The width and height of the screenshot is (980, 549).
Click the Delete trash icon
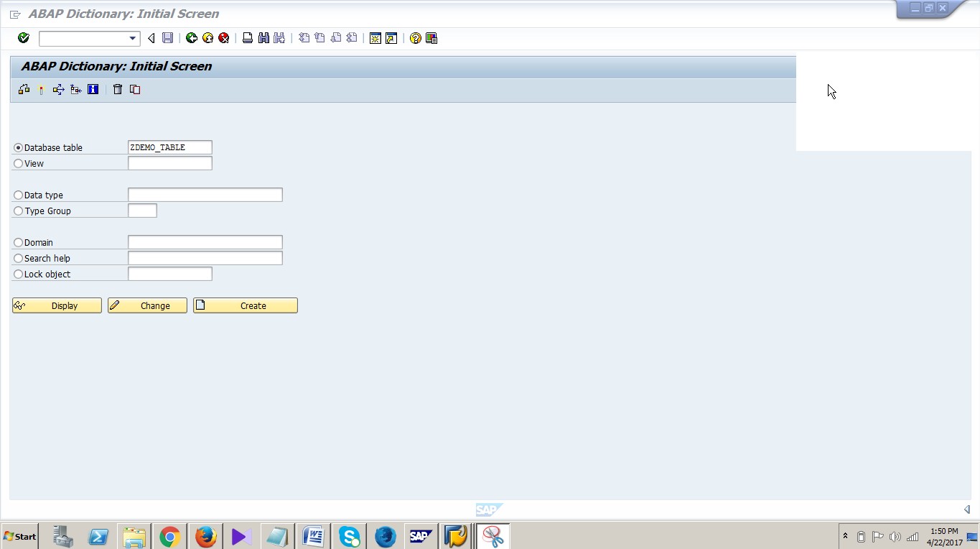tap(117, 89)
